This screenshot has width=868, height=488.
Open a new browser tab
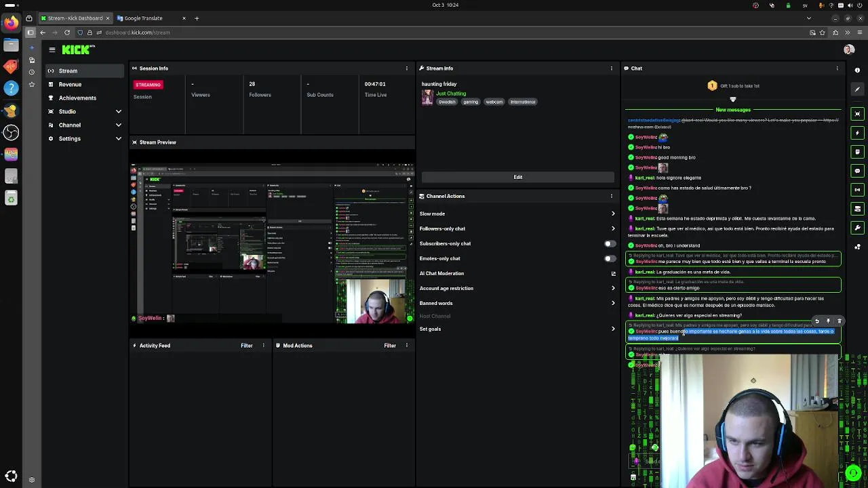tap(197, 18)
